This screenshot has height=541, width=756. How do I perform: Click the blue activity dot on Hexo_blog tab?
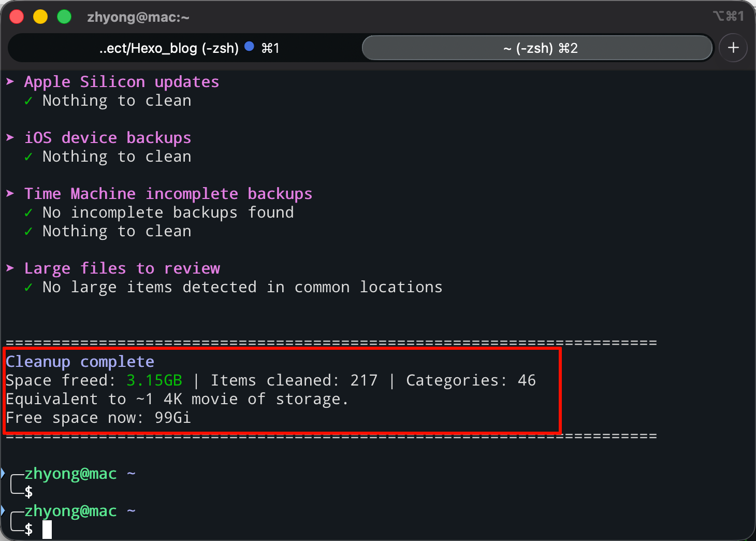[249, 46]
